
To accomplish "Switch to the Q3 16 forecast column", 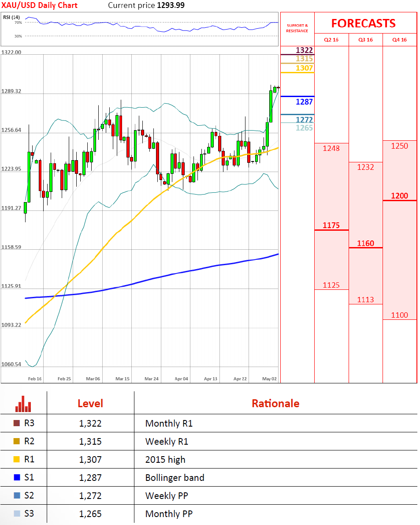I will pos(365,40).
